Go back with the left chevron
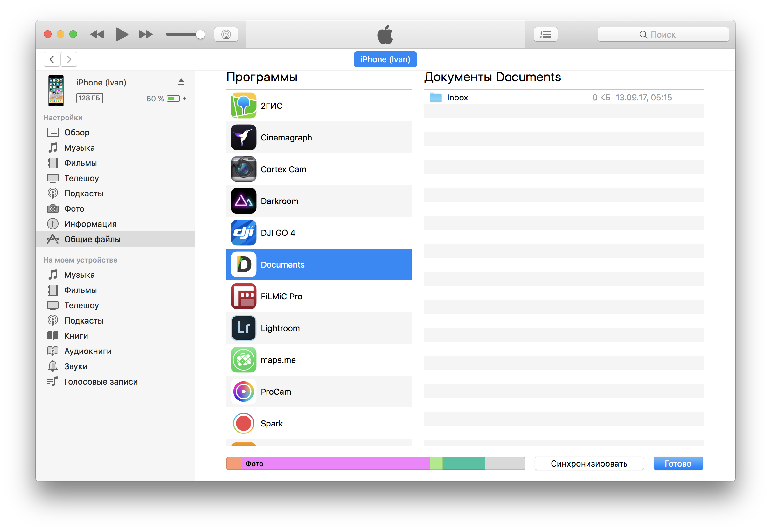The width and height of the screenshot is (771, 532). click(x=52, y=59)
